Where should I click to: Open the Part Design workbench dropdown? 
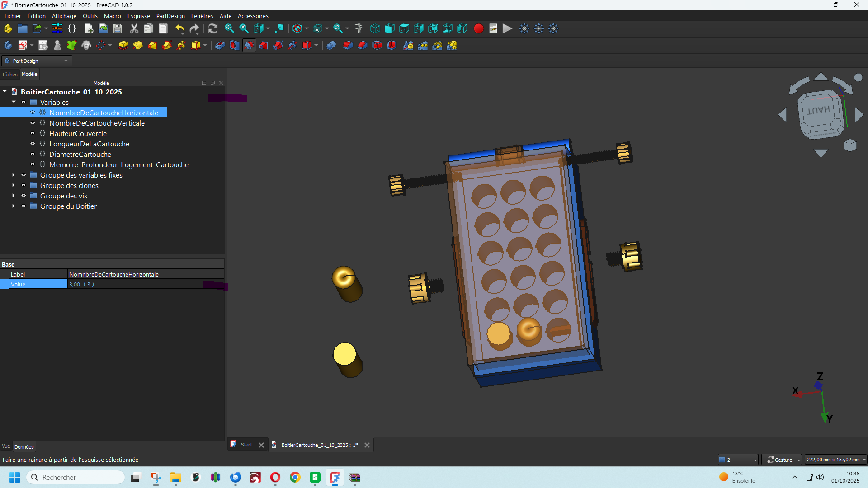[x=37, y=61]
